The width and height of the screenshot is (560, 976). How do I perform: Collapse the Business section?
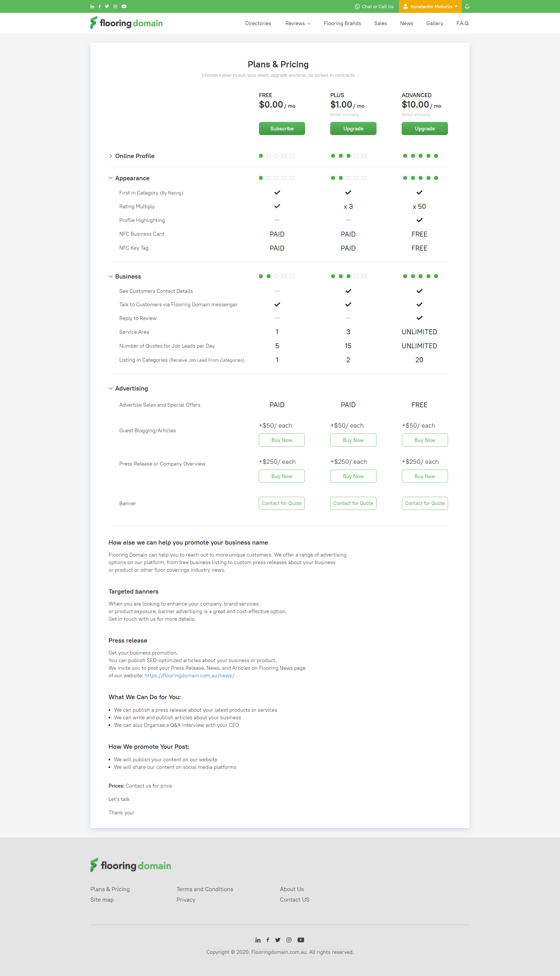click(125, 277)
